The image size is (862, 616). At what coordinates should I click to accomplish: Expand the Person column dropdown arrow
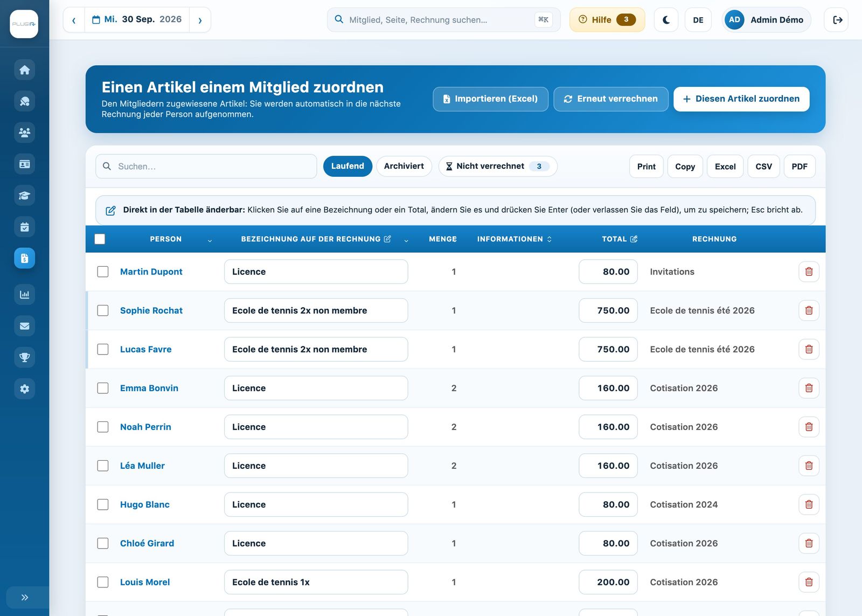210,240
